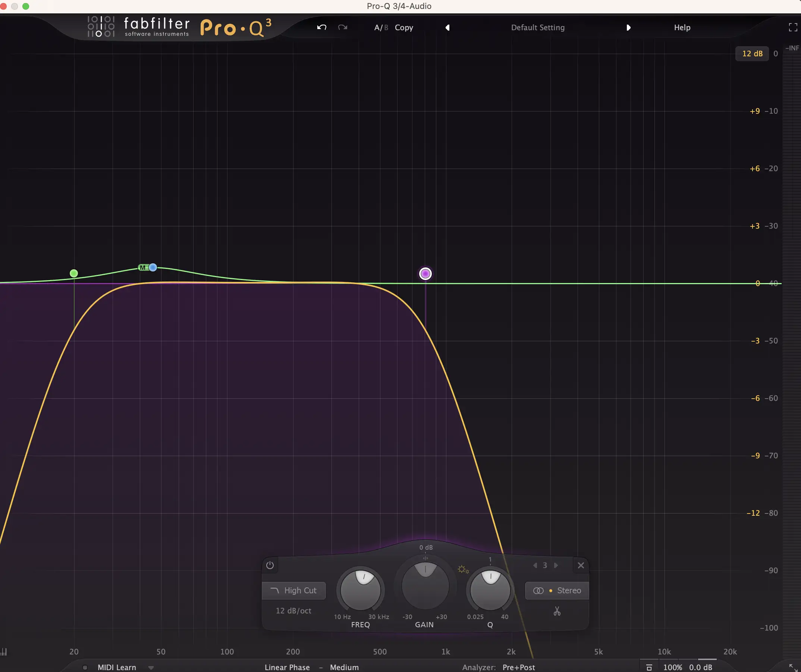The width and height of the screenshot is (801, 672).
Task: Click the Copy button
Action: 403,28
